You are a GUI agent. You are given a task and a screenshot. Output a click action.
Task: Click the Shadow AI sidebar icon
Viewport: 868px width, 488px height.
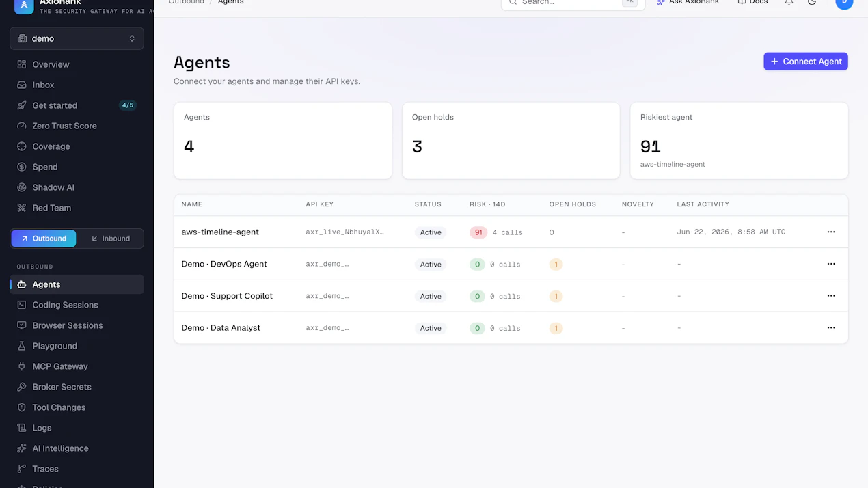pos(22,187)
